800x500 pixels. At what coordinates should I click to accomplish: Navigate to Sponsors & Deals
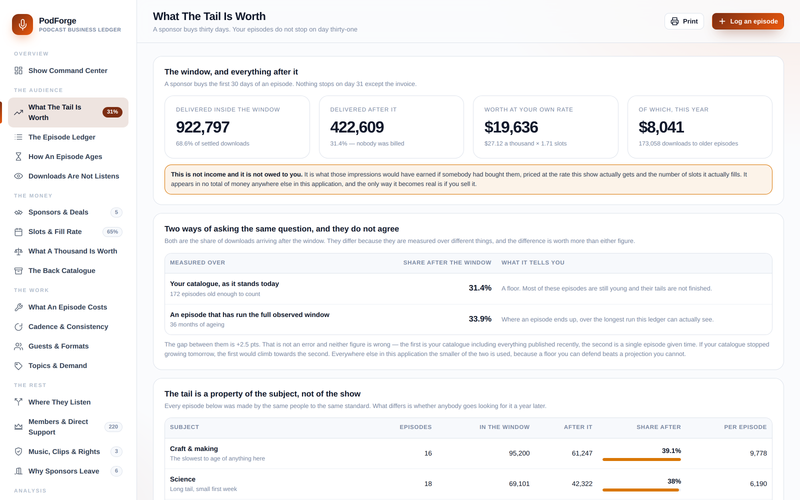click(68, 212)
